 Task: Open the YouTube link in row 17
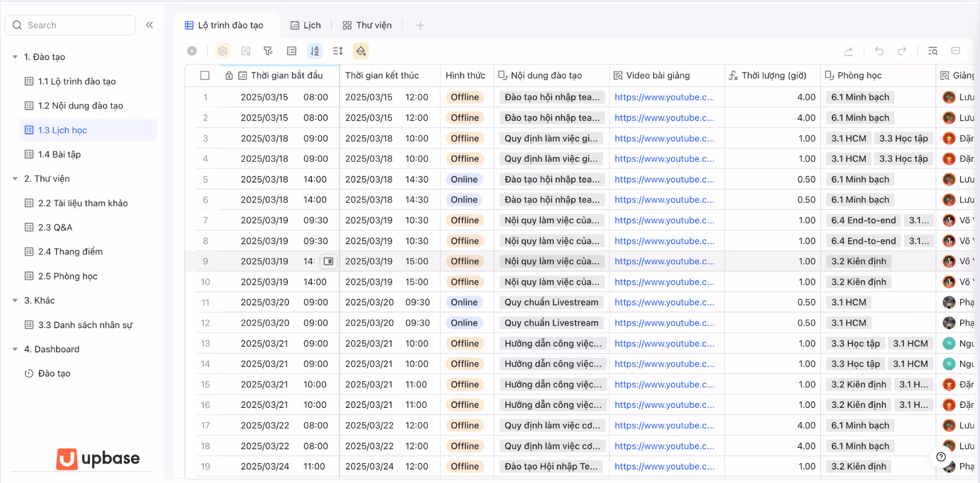(664, 425)
